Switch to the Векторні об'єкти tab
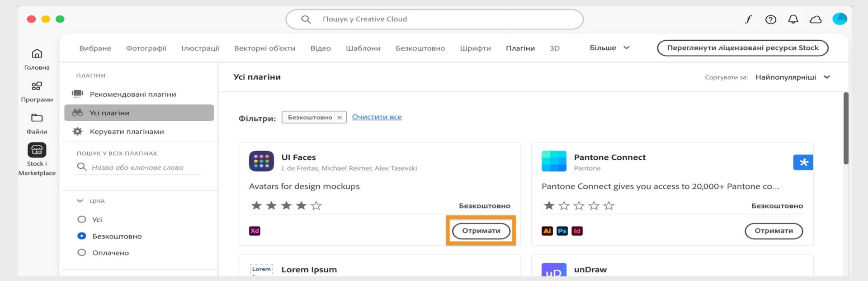Viewport: 868px width, 281px height. (265, 48)
